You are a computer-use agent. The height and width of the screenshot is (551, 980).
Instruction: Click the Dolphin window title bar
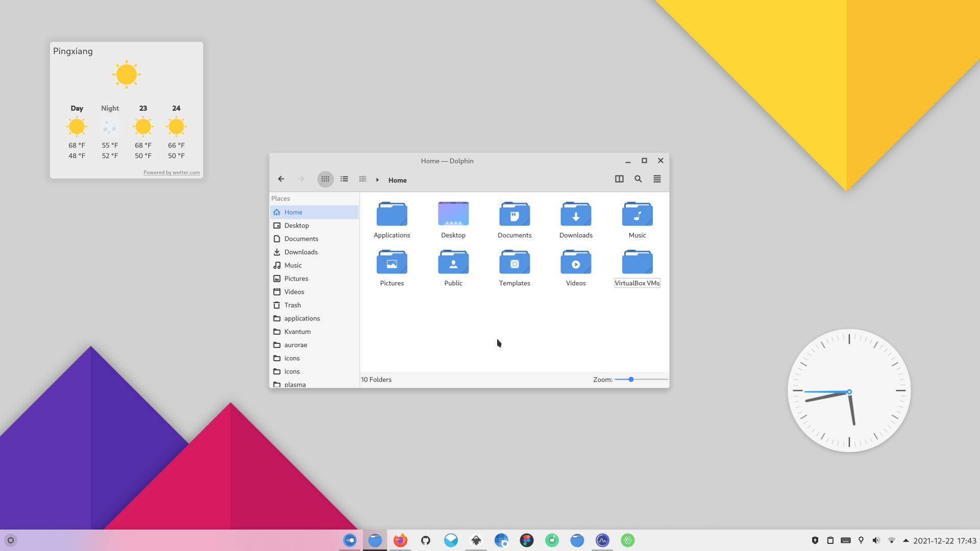[447, 161]
